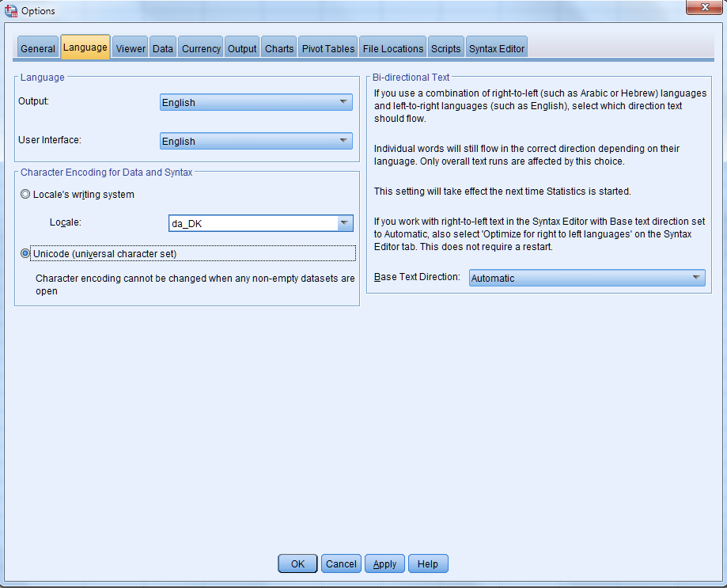The image size is (727, 588).
Task: Select Unicode universal character set option
Action: coord(26,254)
